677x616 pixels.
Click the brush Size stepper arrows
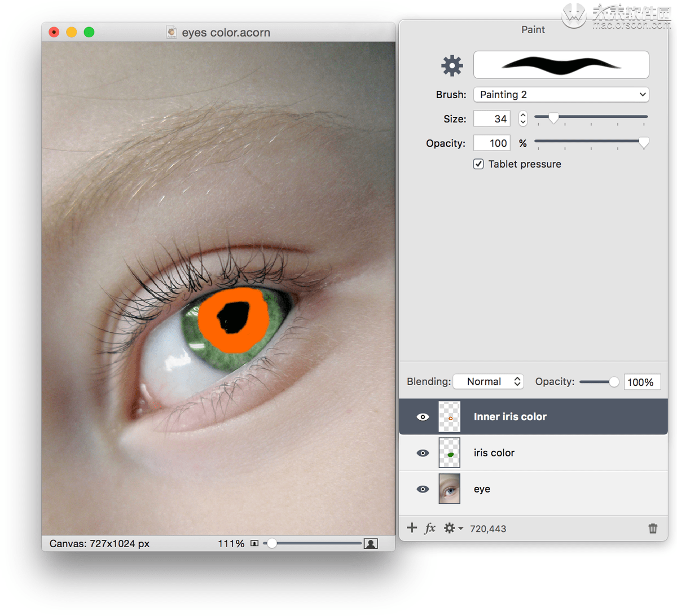(x=523, y=118)
